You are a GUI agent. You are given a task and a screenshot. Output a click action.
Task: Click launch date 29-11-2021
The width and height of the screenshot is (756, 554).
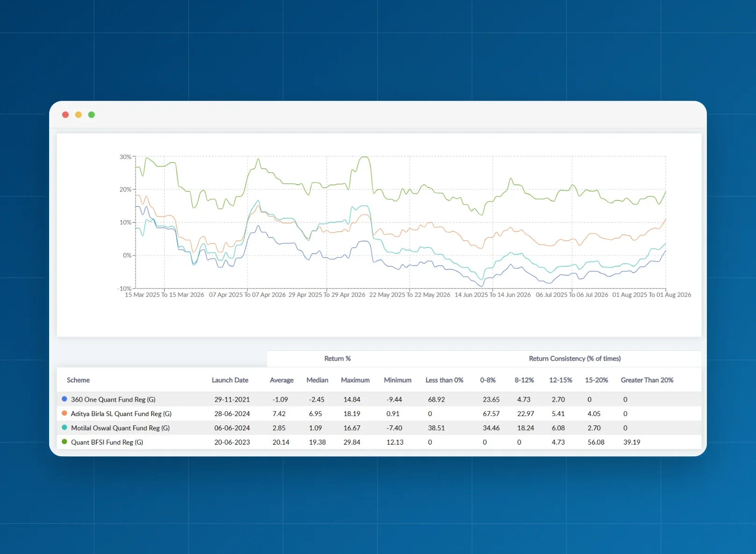pos(232,399)
